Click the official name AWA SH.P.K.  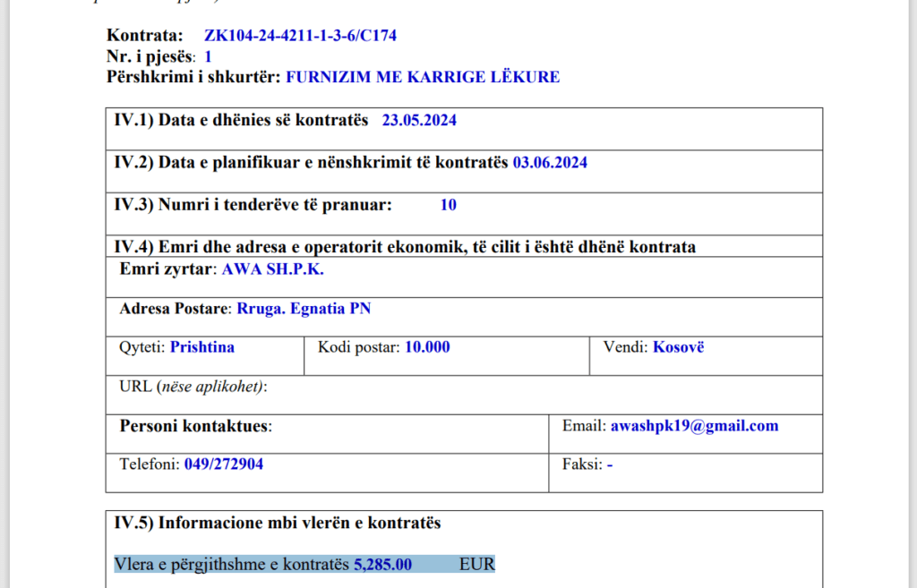272,268
